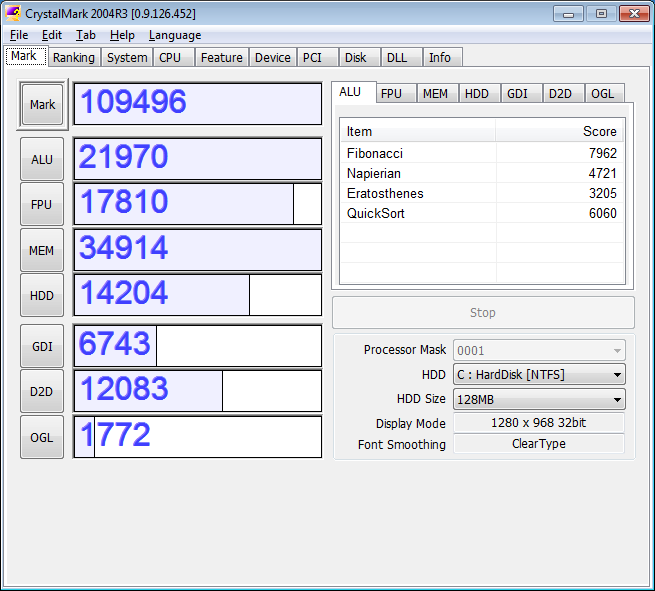Switch to the Ranking tab
Screen dimensions: 655x591
[74, 58]
